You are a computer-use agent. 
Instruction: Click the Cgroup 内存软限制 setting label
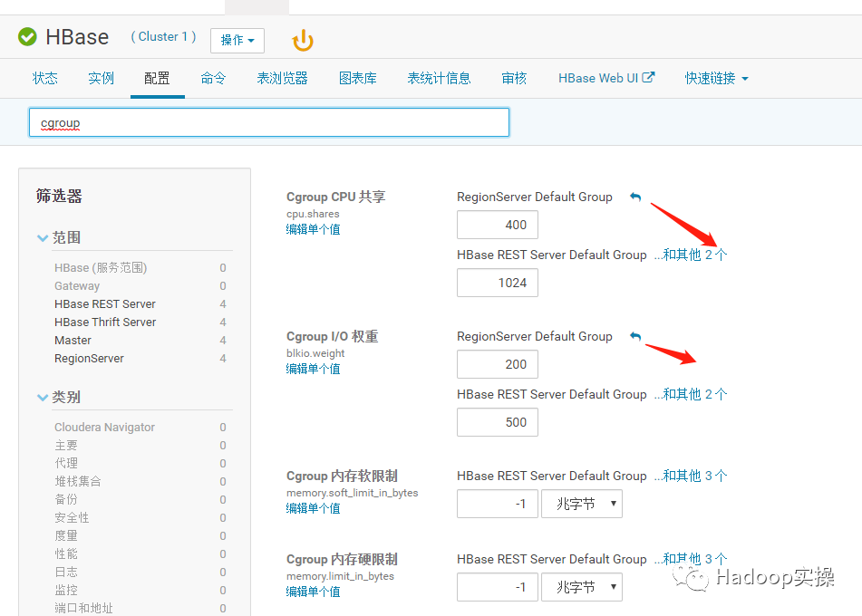[342, 476]
